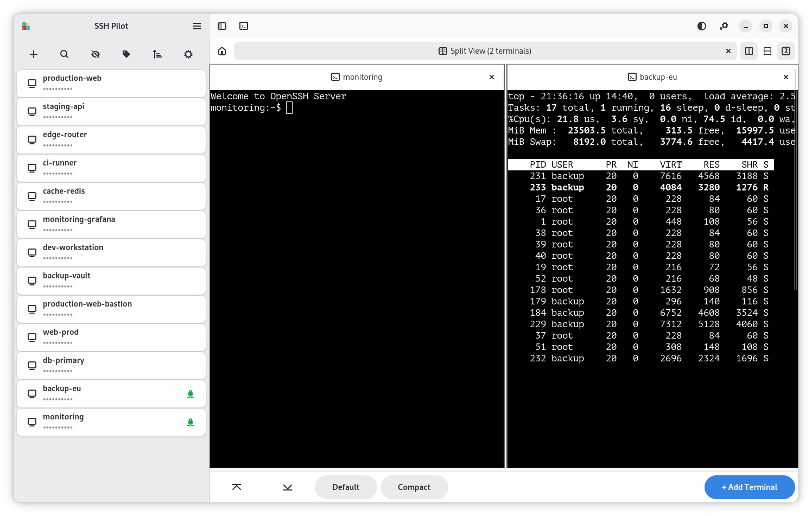This screenshot has height=516, width=812.
Task: Close the backup-eu terminal pane
Action: [786, 77]
